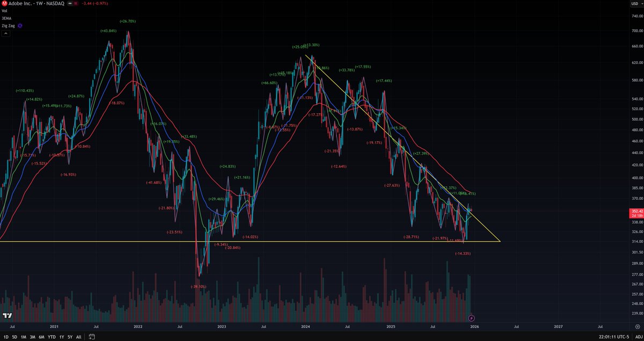Click the 2024 label on time axis

click(305, 326)
